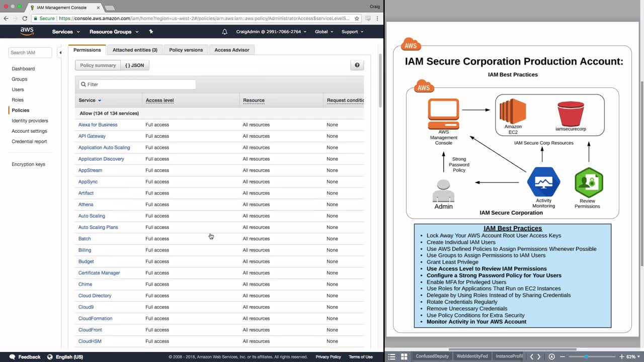Open Groups in the IAM sidebar
Screen dimensions: 644x362
pyautogui.click(x=20, y=79)
